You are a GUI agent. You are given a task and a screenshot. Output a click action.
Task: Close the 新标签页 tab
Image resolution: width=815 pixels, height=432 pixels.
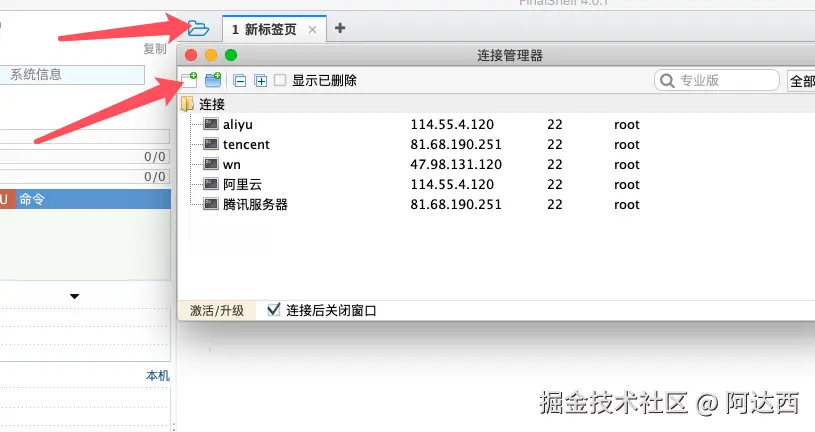tap(312, 30)
